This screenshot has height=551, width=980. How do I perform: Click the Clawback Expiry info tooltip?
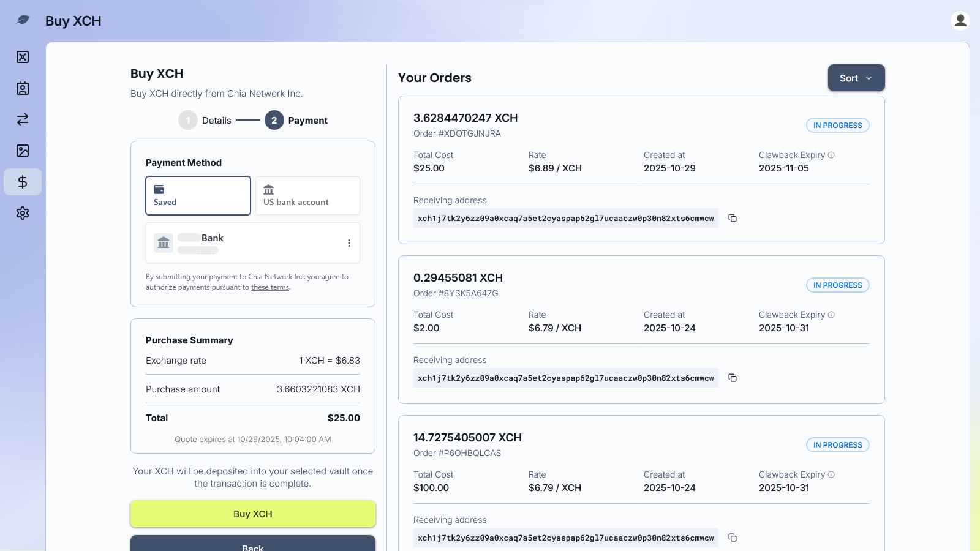(x=832, y=155)
